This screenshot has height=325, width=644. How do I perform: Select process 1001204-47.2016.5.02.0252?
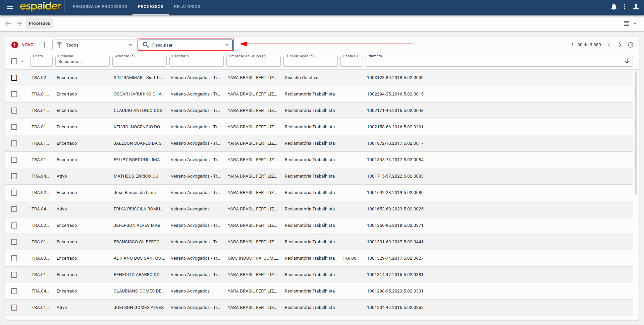[x=395, y=308]
